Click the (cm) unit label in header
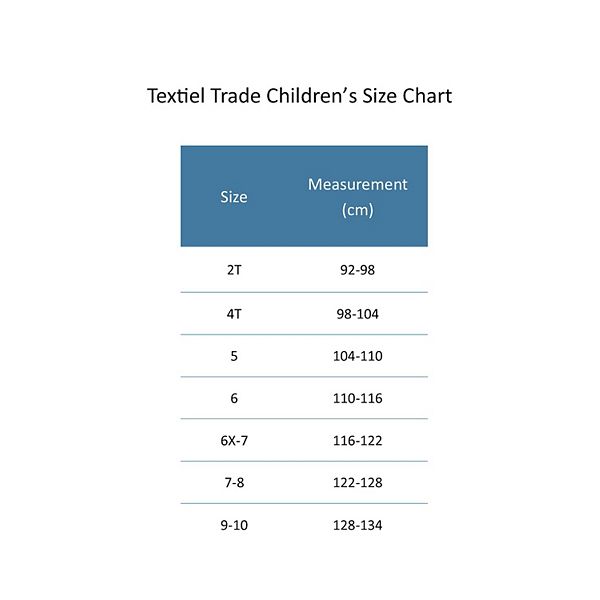Screen dimensions: 600x600 point(357,210)
